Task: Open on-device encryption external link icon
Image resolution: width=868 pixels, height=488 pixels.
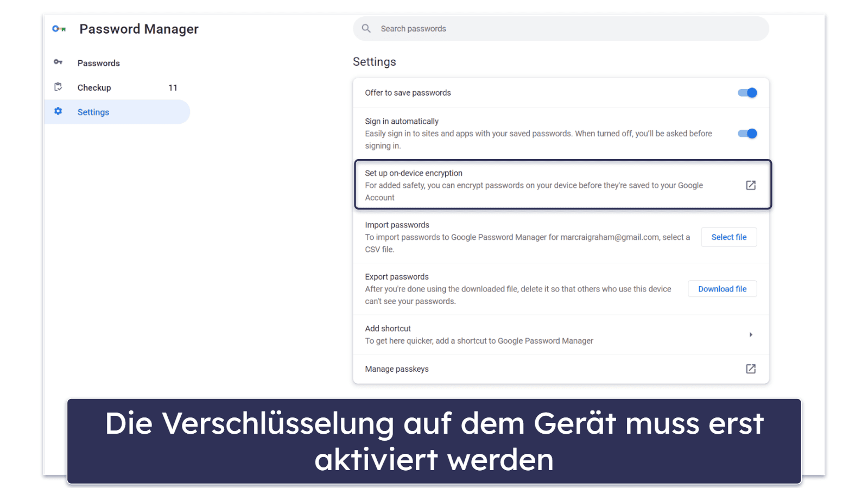Action: 751,185
